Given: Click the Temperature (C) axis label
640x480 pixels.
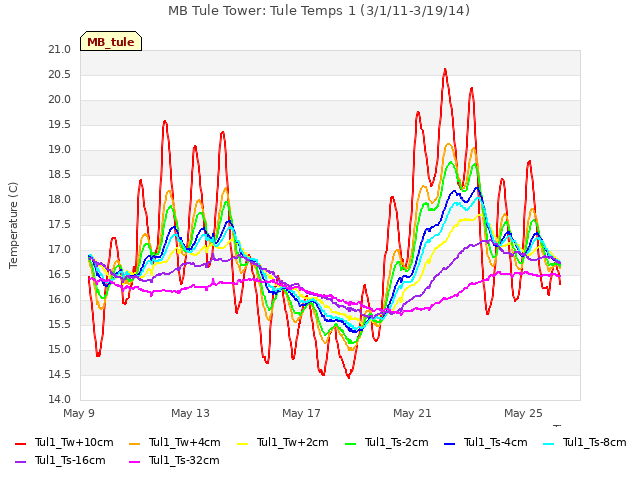Looking at the screenshot, I should 13,225.
